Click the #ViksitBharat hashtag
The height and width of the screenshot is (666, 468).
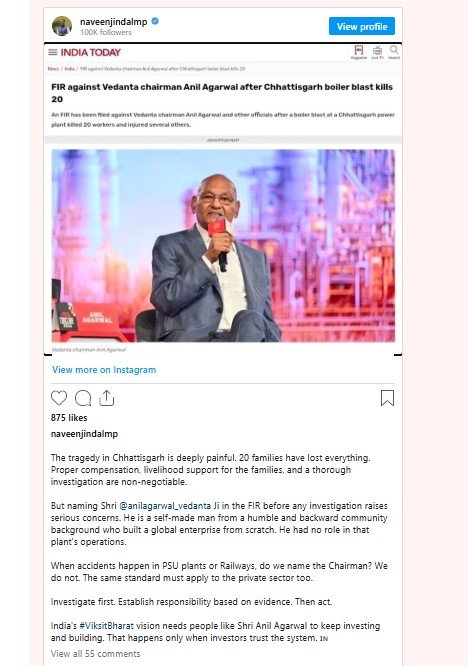tap(106, 626)
